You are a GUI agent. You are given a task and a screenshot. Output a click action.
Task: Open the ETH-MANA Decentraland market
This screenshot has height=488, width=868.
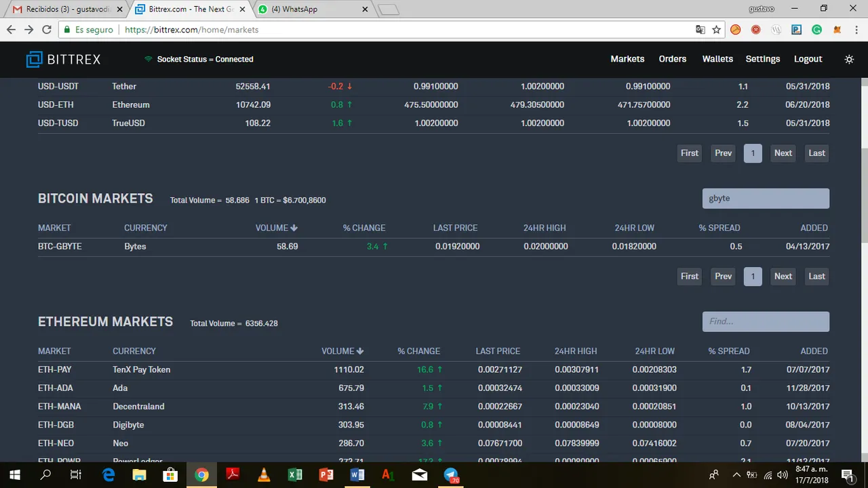(x=433, y=406)
